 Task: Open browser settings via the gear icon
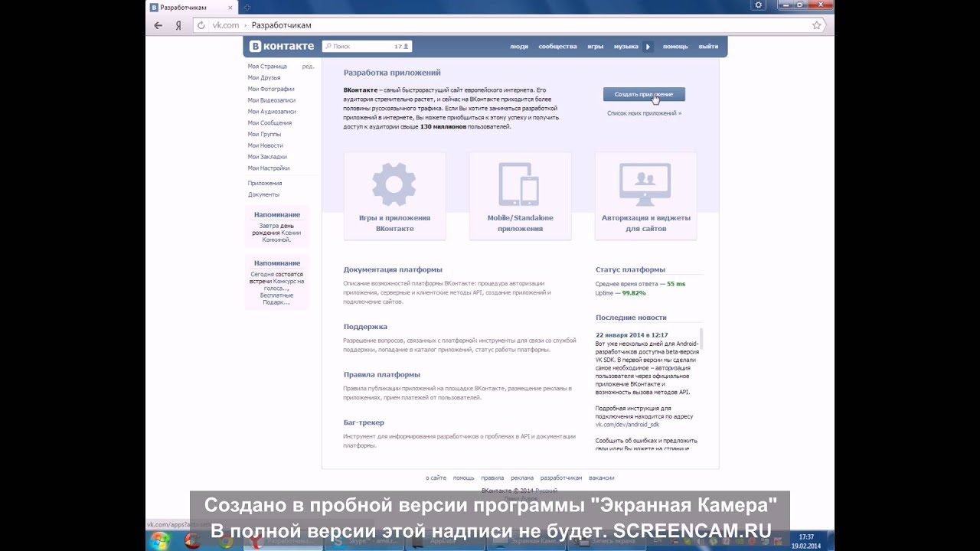pyautogui.click(x=759, y=5)
